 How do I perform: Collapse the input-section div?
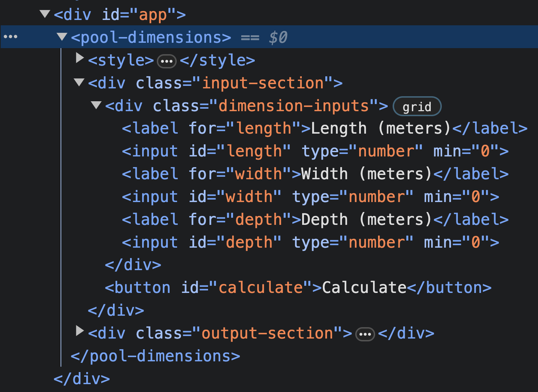click(79, 83)
